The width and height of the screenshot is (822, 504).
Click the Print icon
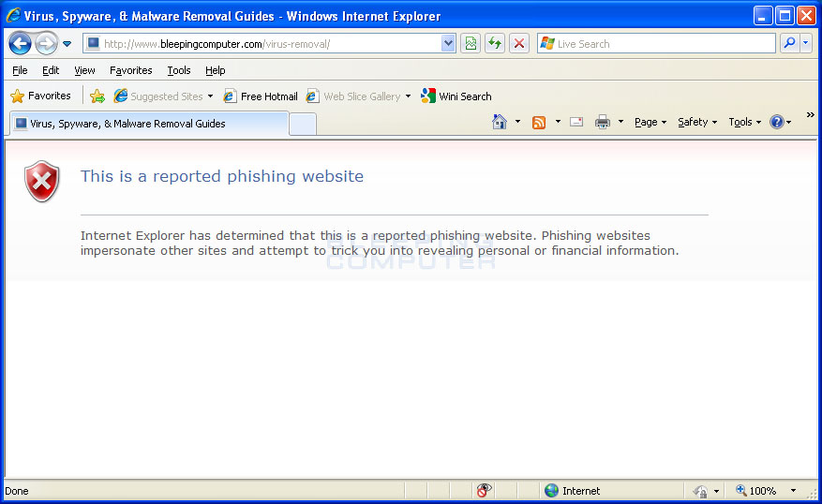(603, 122)
